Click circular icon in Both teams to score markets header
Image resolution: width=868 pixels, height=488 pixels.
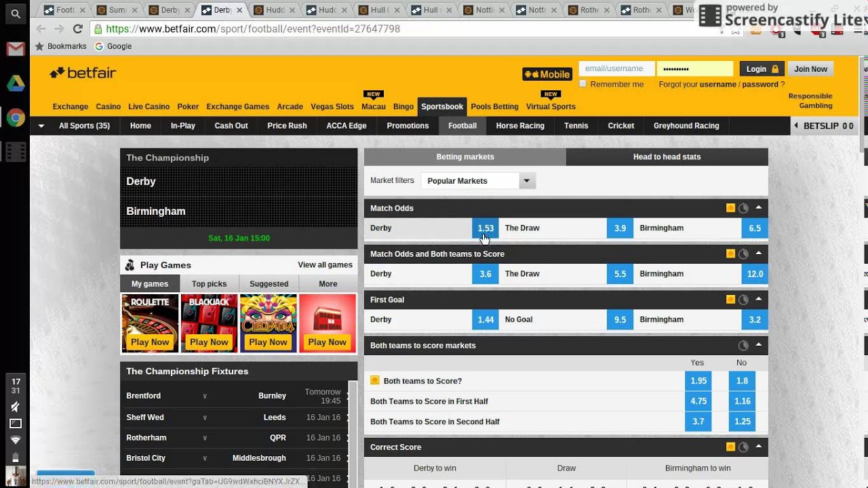743,345
